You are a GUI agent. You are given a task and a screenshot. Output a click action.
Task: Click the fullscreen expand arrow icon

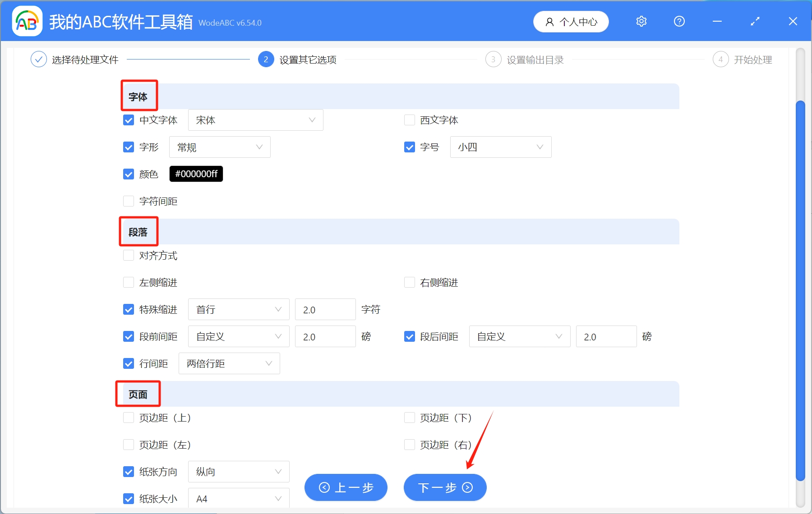[x=755, y=21]
